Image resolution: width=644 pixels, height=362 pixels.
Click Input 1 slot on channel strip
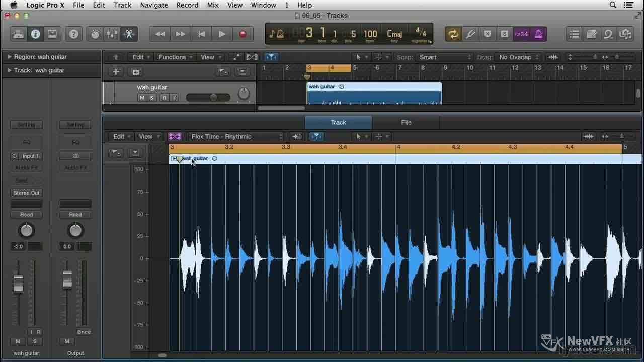[26, 156]
